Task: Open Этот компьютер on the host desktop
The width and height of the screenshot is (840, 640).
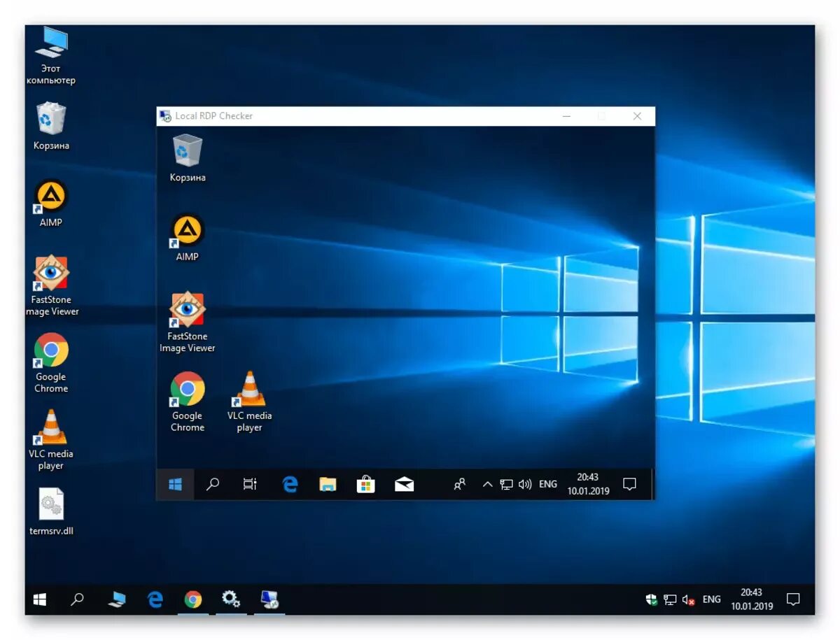Action: pyautogui.click(x=51, y=56)
